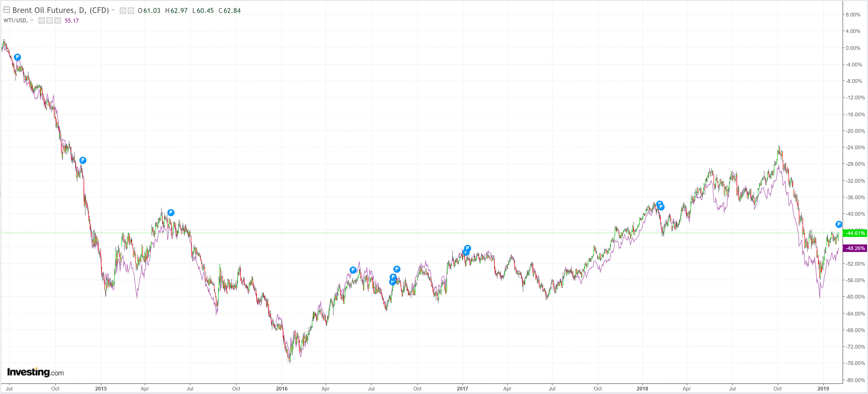Image resolution: width=868 pixels, height=394 pixels.
Task: Toggle Brent Oil Futures visibility eye
Action: pyautogui.click(x=123, y=10)
